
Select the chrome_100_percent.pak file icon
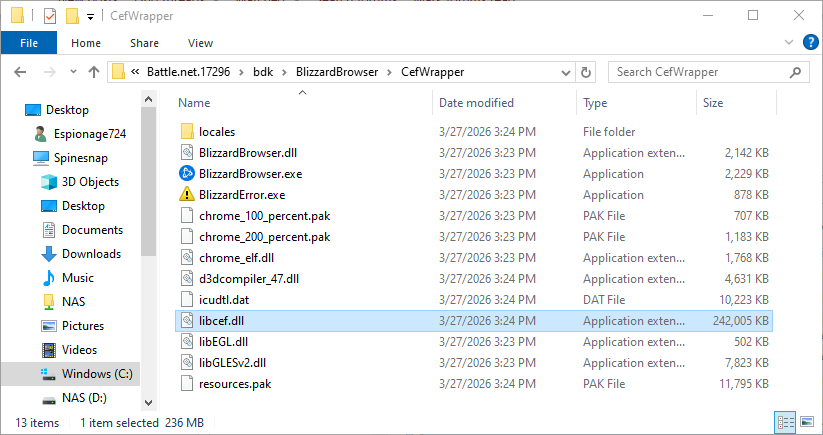(187, 216)
